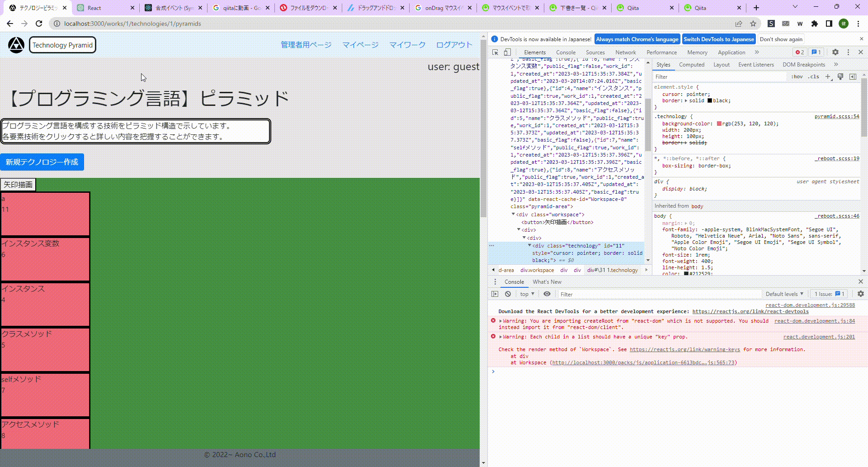Select the Inspect element tool

(495, 52)
